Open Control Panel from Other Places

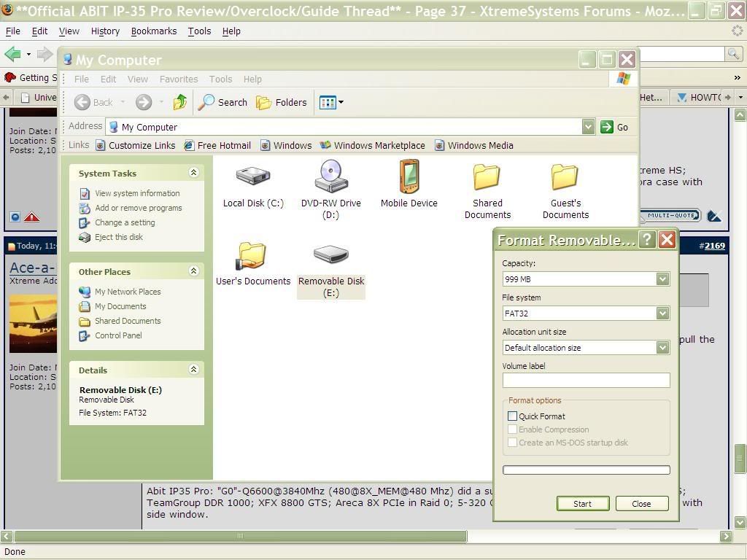click(118, 335)
